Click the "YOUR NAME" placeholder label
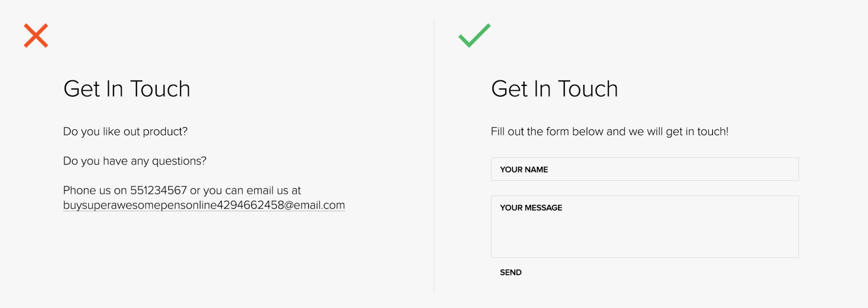Viewport: 868px width, 308px height. coord(524,170)
